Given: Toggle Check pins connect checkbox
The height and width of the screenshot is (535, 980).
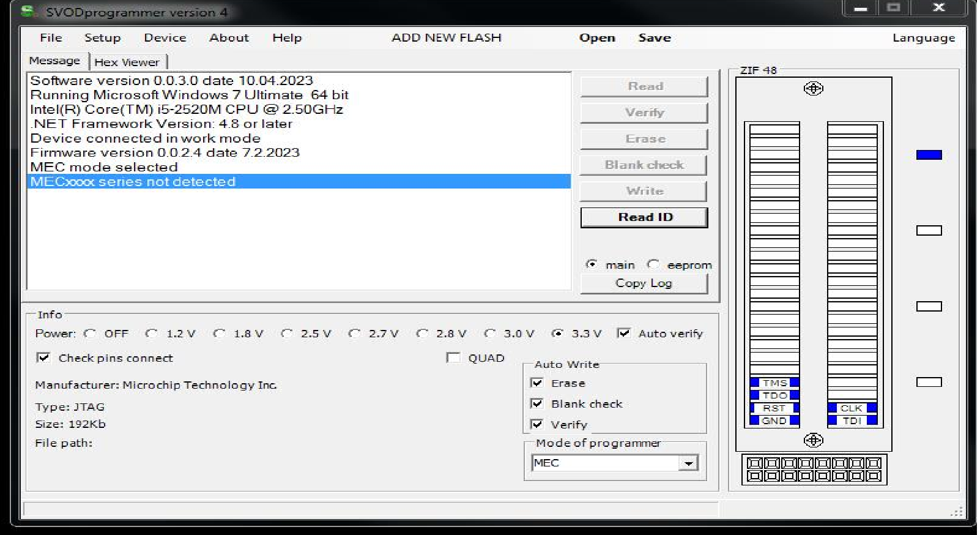Looking at the screenshot, I should coord(43,357).
